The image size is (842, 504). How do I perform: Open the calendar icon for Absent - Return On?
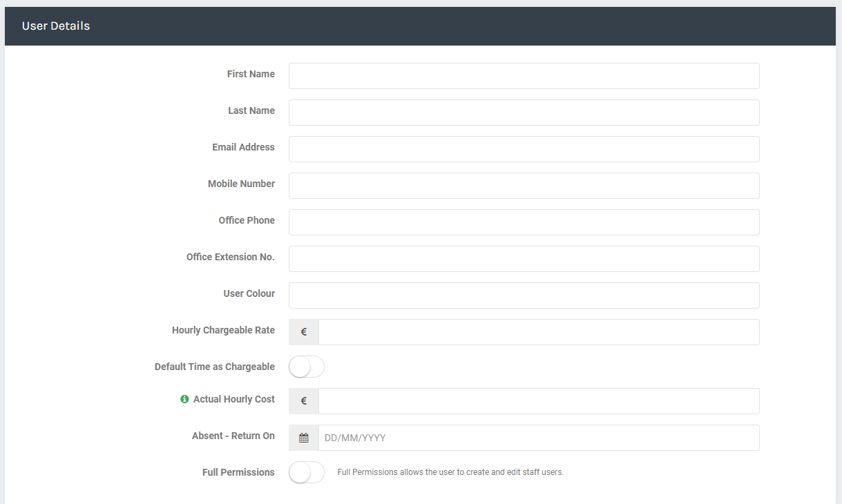(x=304, y=438)
